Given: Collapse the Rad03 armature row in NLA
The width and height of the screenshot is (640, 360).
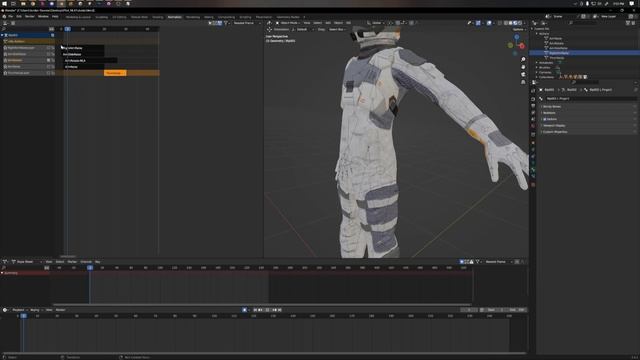Looking at the screenshot, I should [2, 35].
